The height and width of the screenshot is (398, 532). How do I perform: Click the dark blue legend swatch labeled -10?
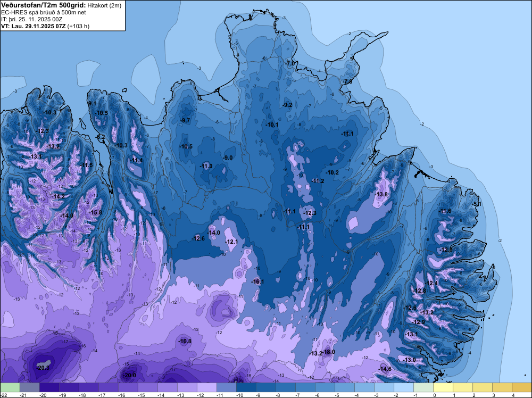point(246,387)
